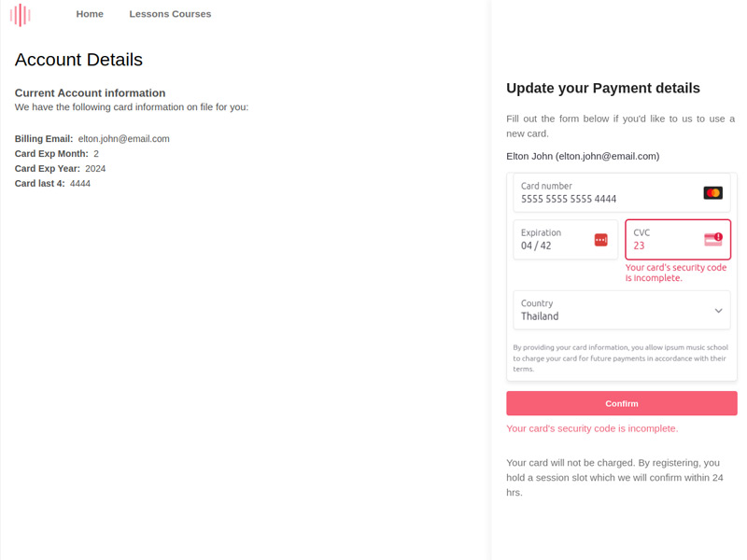Click the Update your Payment details heading
This screenshot has width=747, height=560.
tap(602, 89)
